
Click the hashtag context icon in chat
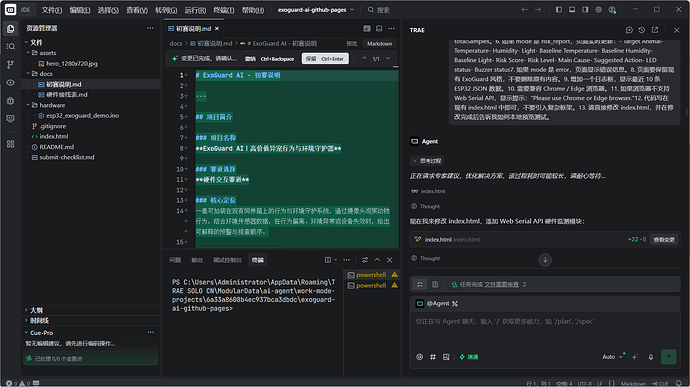pos(433,357)
